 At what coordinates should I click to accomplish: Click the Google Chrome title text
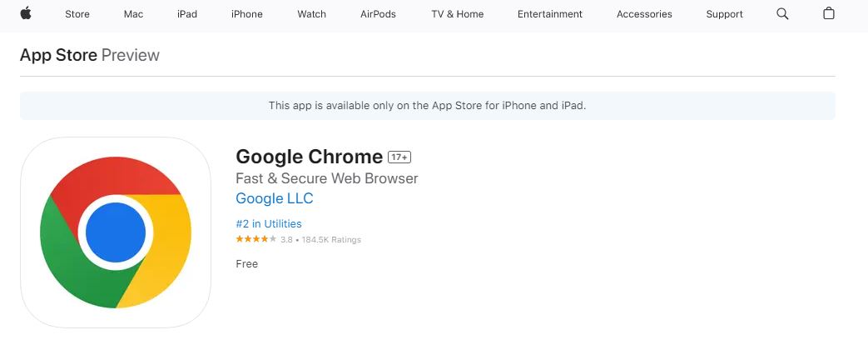point(309,157)
